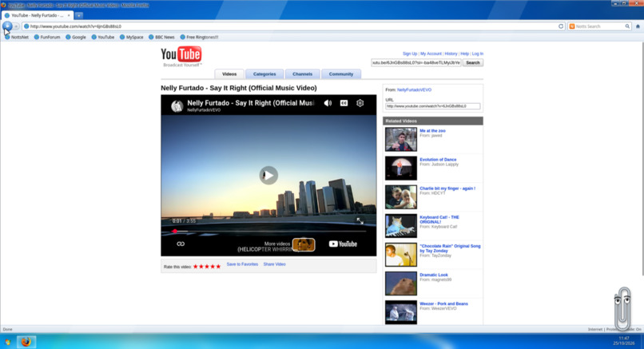Click the Firefox icon in the taskbar
The width and height of the screenshot is (644, 349).
[26, 342]
